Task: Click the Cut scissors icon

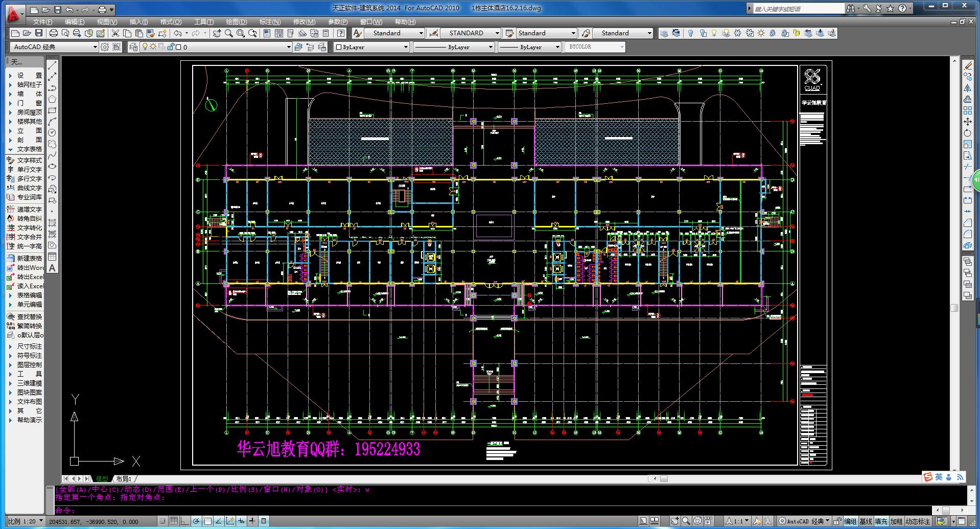Action: 115,33
